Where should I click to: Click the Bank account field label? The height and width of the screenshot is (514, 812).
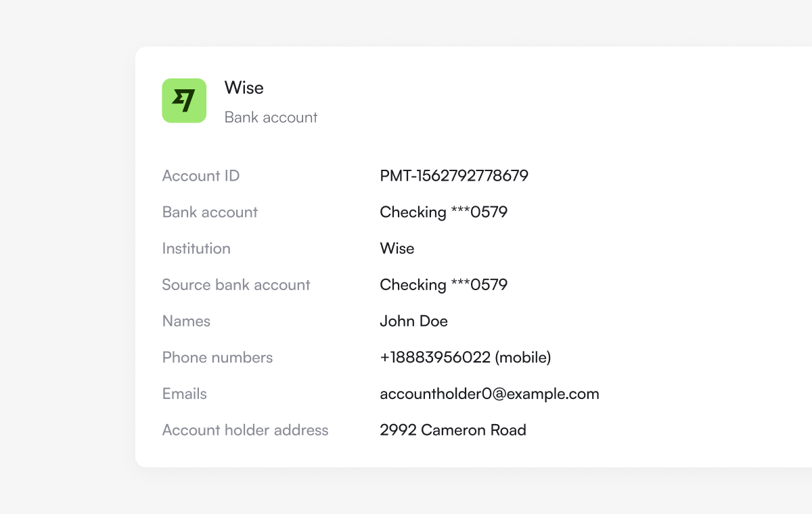click(210, 212)
